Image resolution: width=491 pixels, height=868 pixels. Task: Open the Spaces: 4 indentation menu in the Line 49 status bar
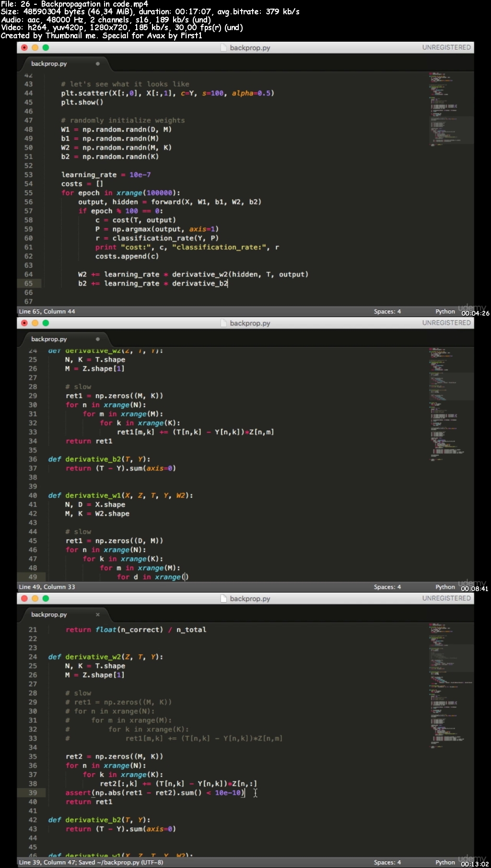click(x=387, y=587)
